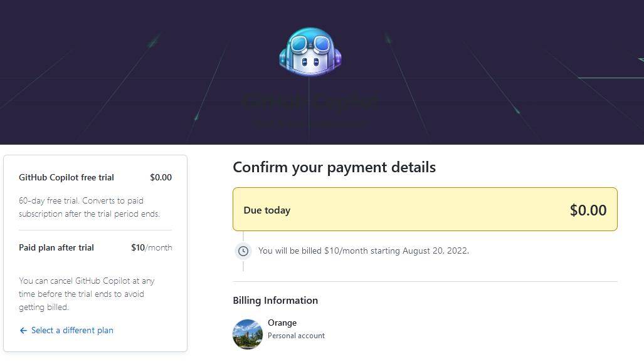Select the $0.00 amount in the banner
The height and width of the screenshot is (362, 644).
click(588, 210)
